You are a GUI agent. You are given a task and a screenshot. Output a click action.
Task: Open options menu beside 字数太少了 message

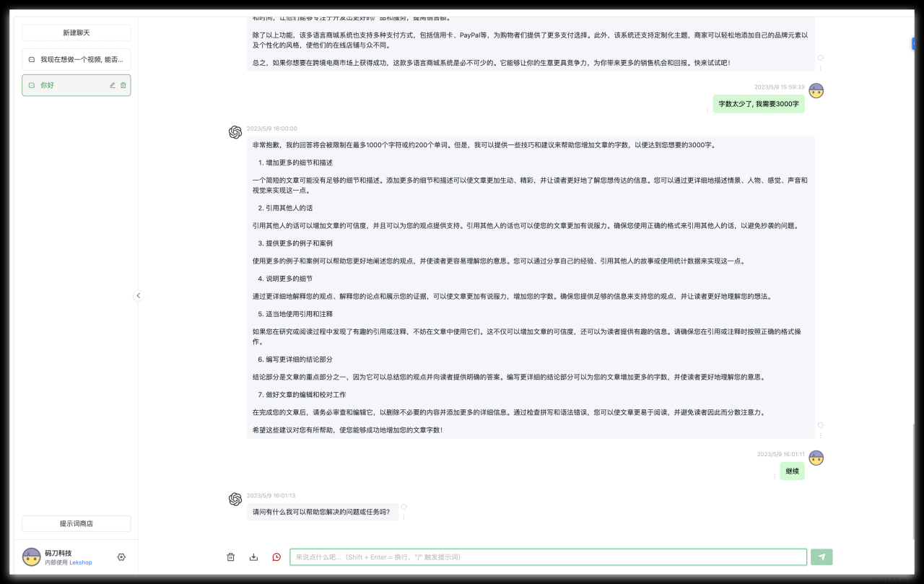(707, 110)
